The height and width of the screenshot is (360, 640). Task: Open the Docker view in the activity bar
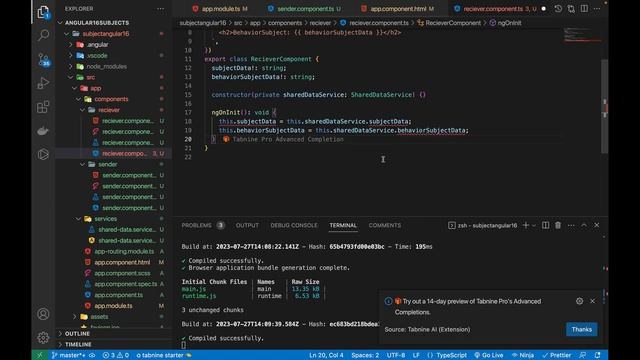click(43, 131)
